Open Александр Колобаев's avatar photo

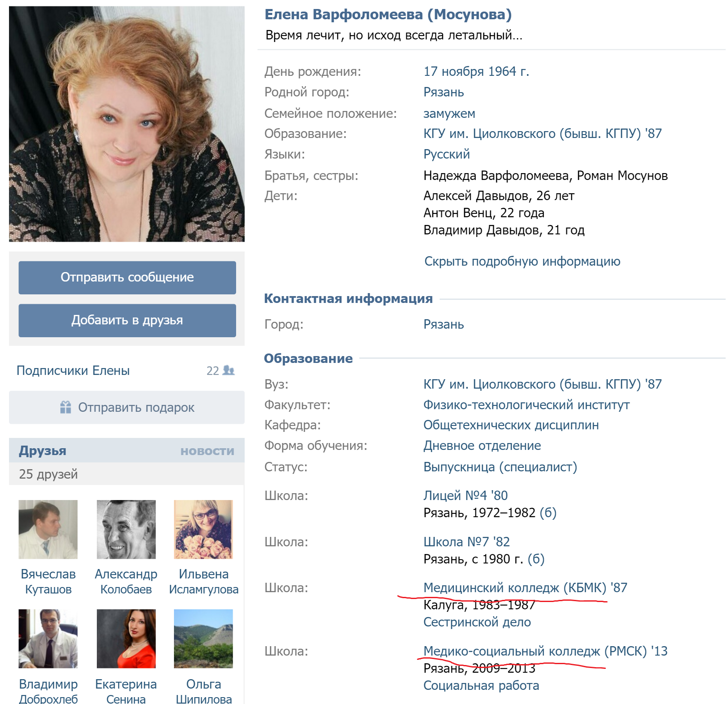(126, 529)
